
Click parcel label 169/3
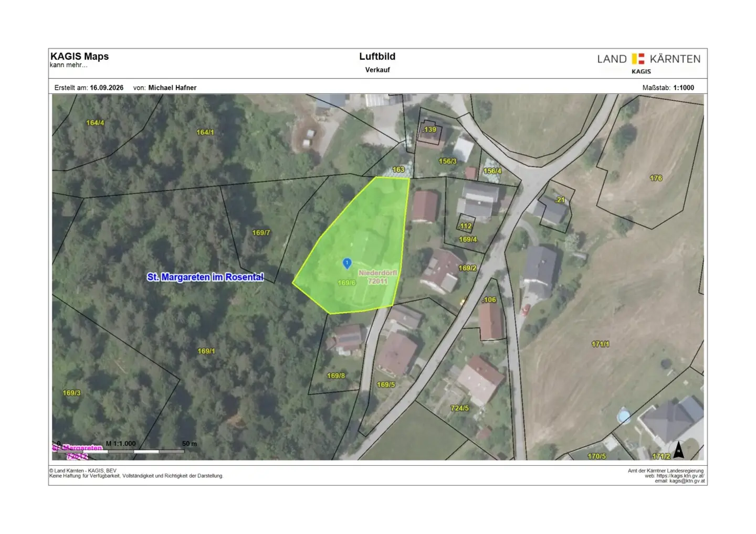pos(72,393)
